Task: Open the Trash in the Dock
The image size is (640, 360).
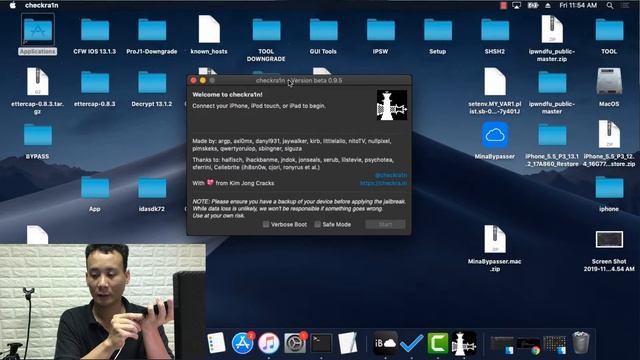Action: pos(580,342)
